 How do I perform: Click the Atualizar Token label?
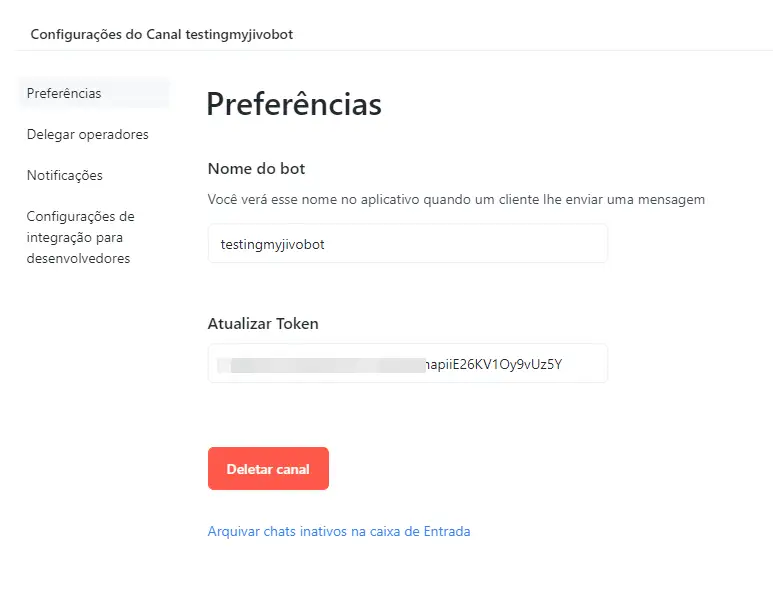pos(263,323)
